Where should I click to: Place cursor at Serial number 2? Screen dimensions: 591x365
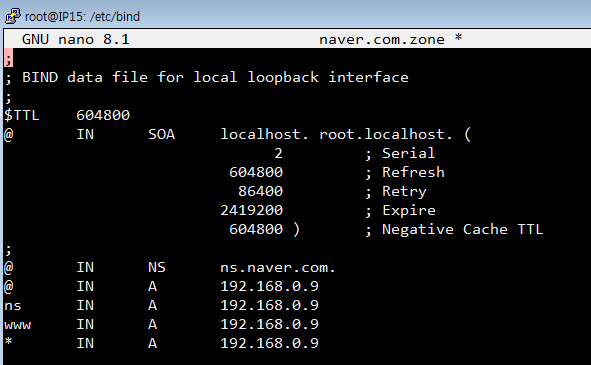point(278,153)
